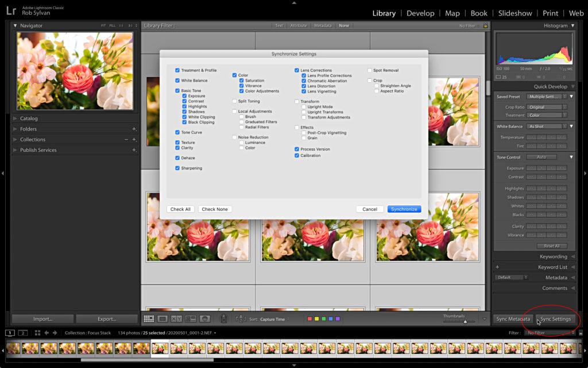Click the main window "1" button in the filmstrip bar
The width and height of the screenshot is (588, 368).
click(x=10, y=333)
